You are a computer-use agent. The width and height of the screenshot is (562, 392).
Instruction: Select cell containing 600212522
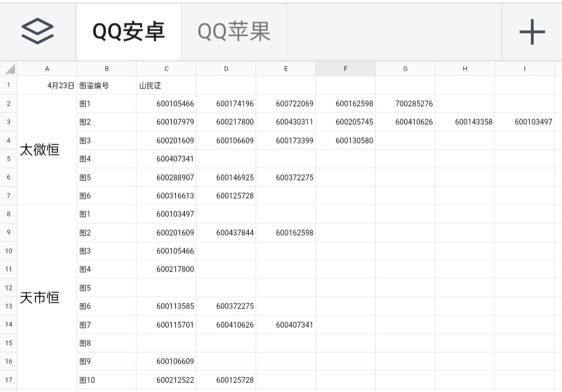pos(167,380)
